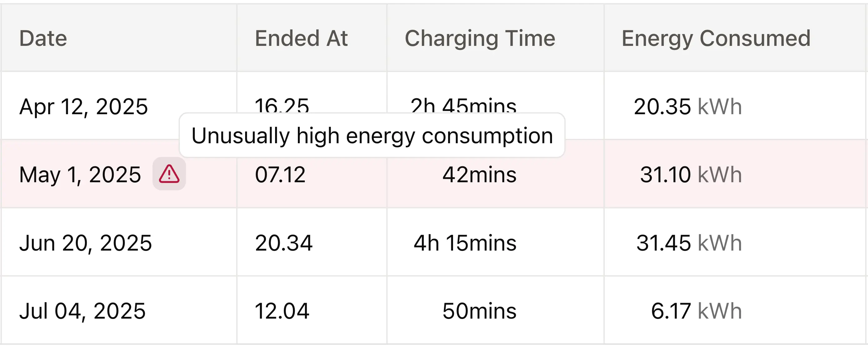This screenshot has width=868, height=347.
Task: Click the 12.04 ended-at cell
Action: point(282,311)
